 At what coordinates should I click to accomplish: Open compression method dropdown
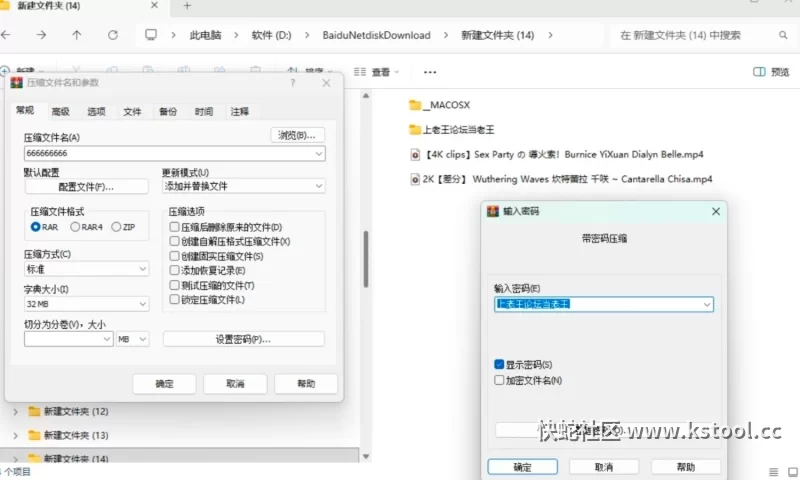click(86, 269)
